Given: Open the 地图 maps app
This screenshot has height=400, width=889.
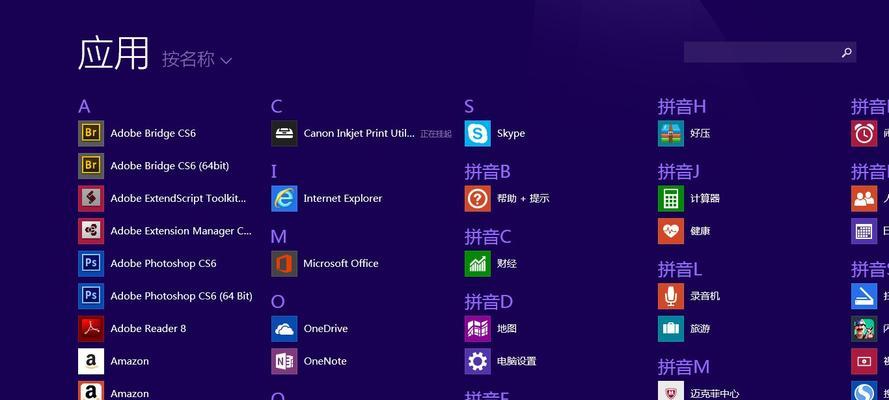Looking at the screenshot, I should coord(490,329).
